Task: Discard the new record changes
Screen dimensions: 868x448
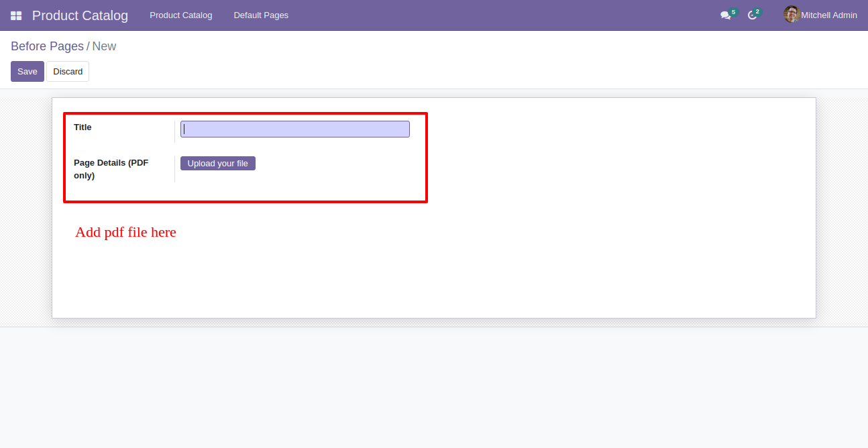Action: pyautogui.click(x=68, y=72)
